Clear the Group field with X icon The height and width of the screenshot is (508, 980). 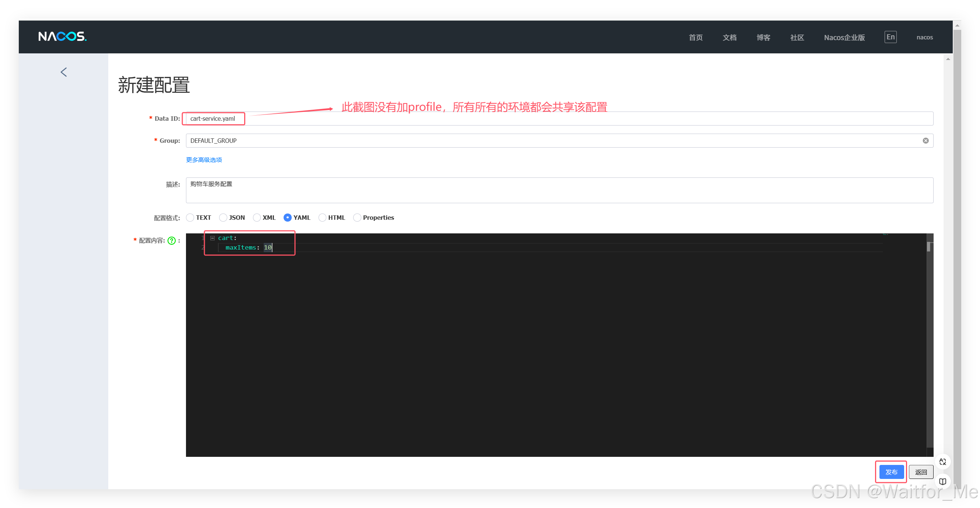[x=925, y=141]
